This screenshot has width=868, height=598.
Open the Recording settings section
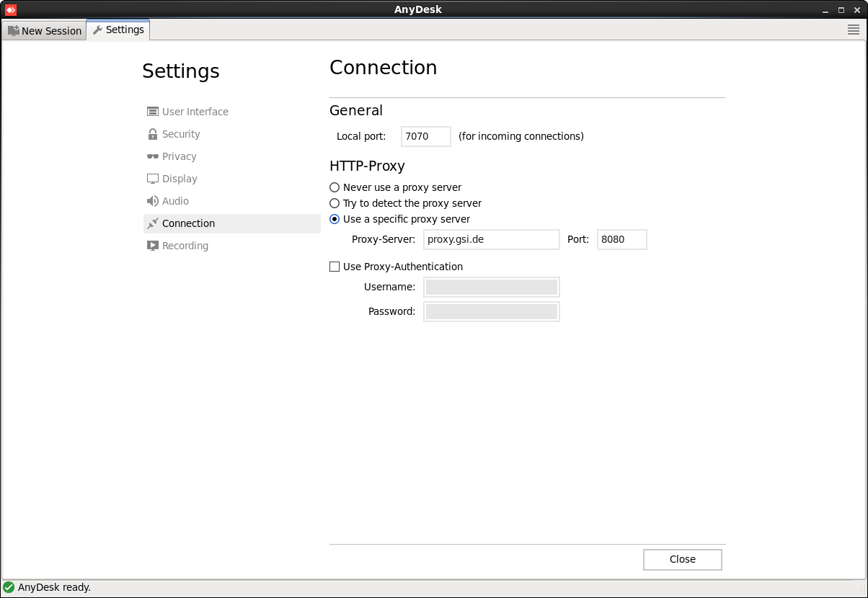click(x=231, y=246)
